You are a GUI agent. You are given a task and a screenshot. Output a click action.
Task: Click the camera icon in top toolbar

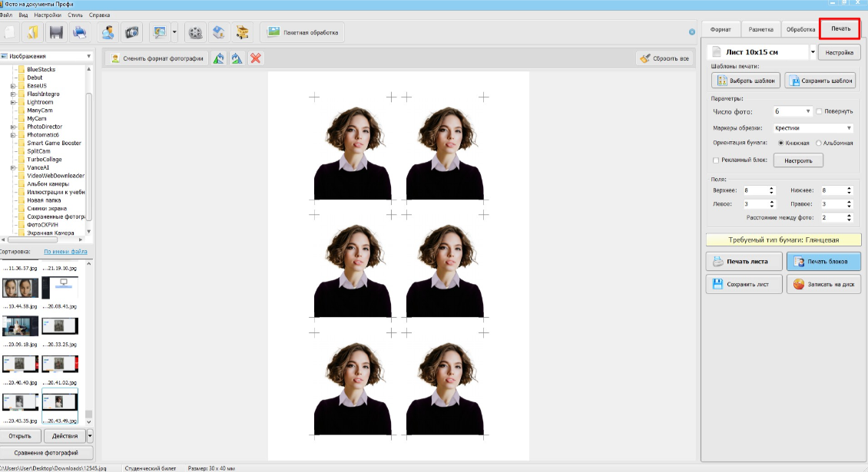click(132, 32)
